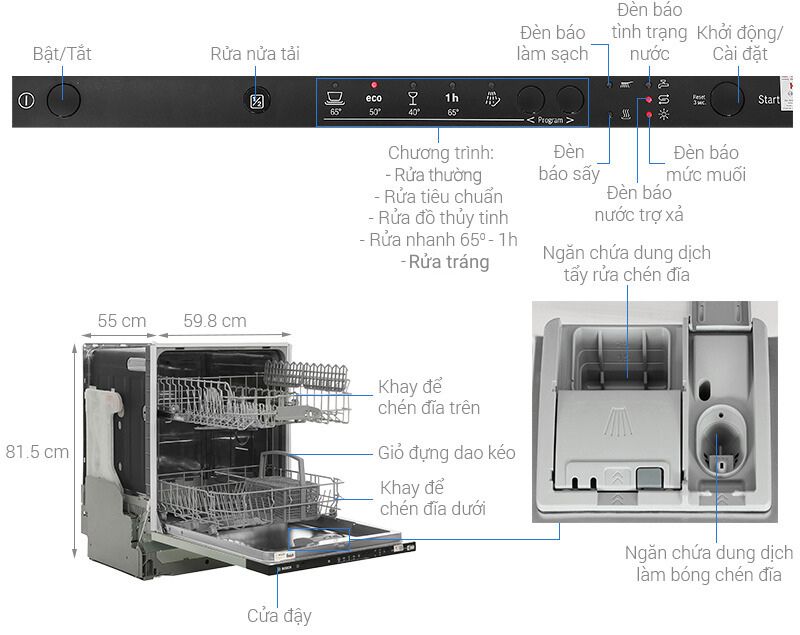
Task: Select the rinse shower program icon
Action: [x=492, y=98]
